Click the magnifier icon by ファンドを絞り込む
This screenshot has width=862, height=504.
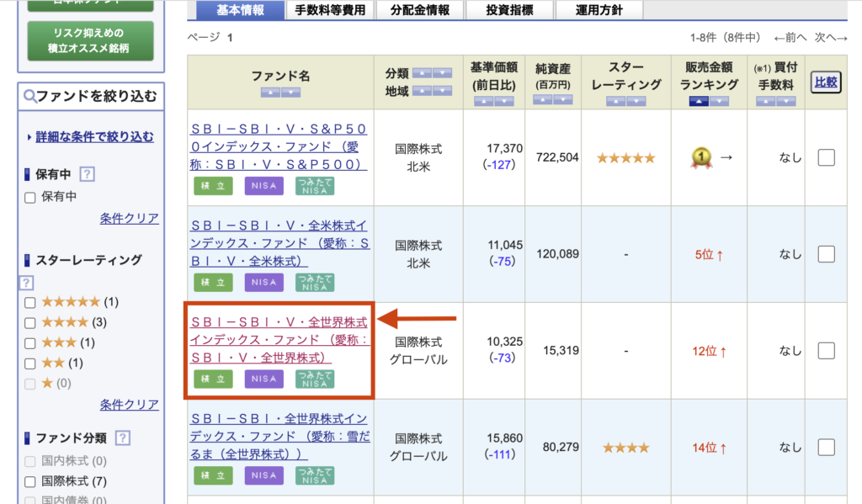(29, 97)
